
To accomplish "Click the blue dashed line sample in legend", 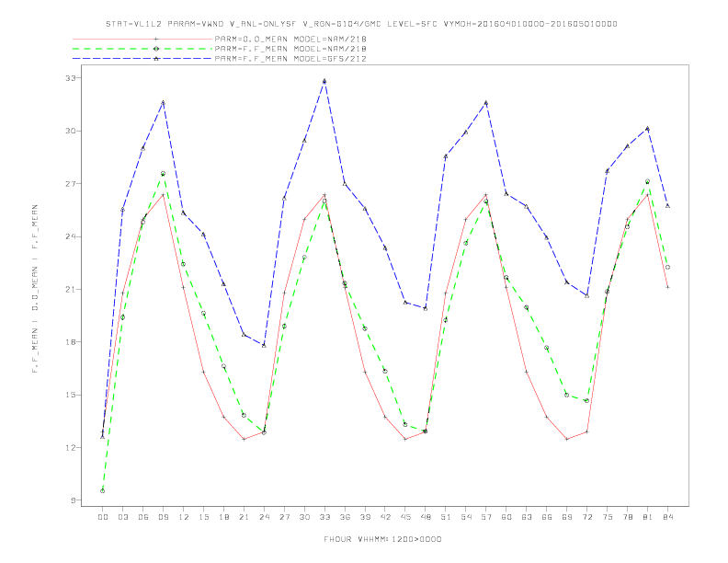I will pyautogui.click(x=142, y=59).
